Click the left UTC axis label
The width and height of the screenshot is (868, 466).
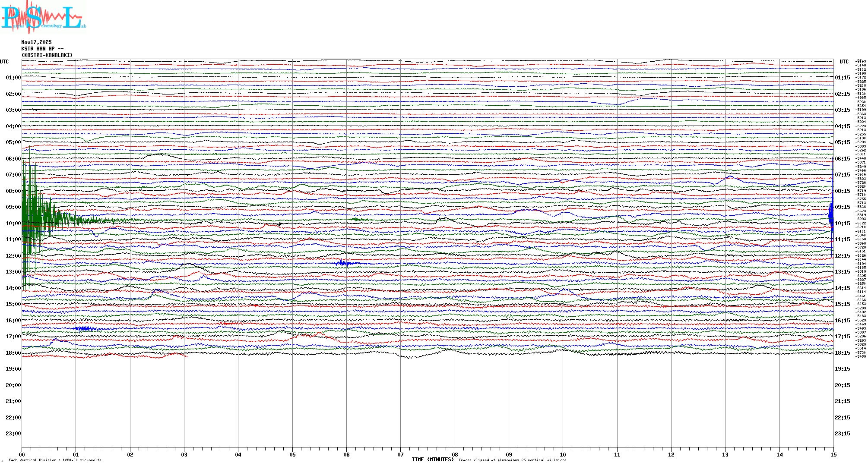click(x=4, y=62)
